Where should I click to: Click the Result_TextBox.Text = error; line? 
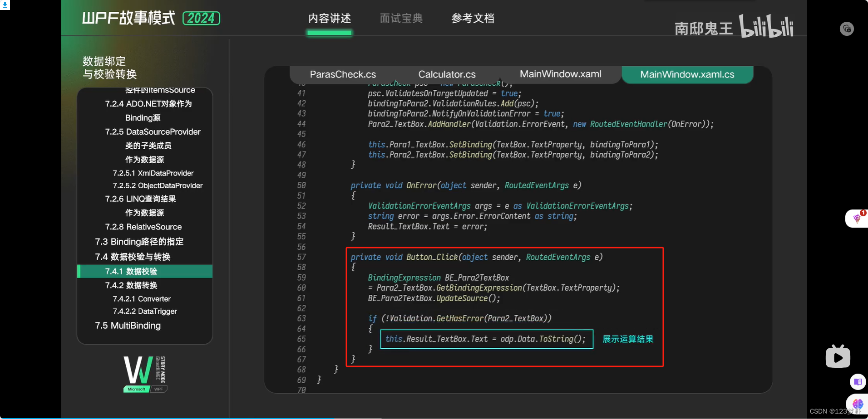pos(427,226)
